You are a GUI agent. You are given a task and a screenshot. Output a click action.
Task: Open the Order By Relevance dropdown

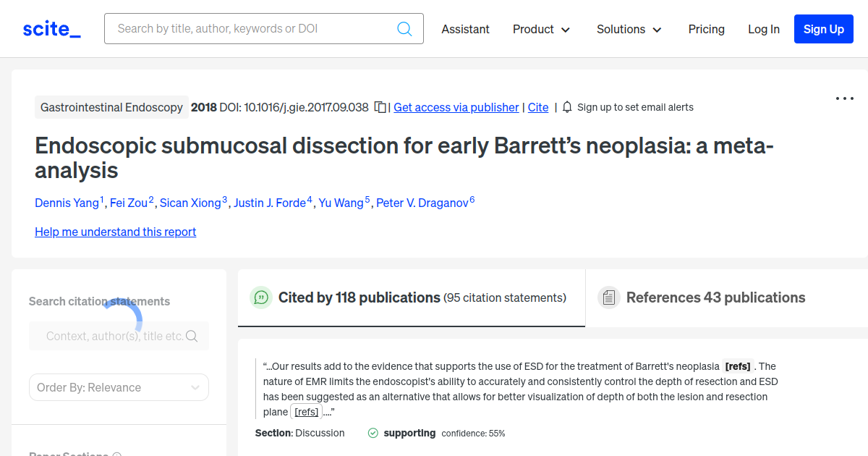(118, 387)
